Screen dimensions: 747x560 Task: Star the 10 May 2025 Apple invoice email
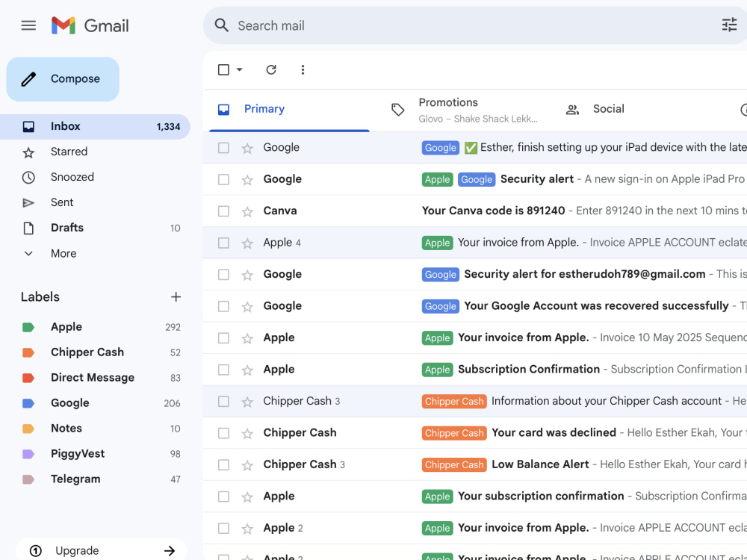[x=247, y=338]
